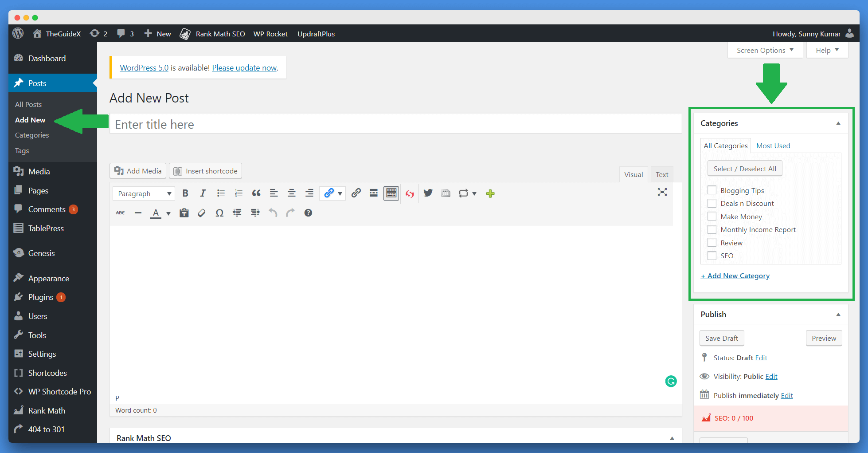Viewport: 868px width, 453px height.
Task: Clear formatting with the eraser icon
Action: pyautogui.click(x=202, y=213)
